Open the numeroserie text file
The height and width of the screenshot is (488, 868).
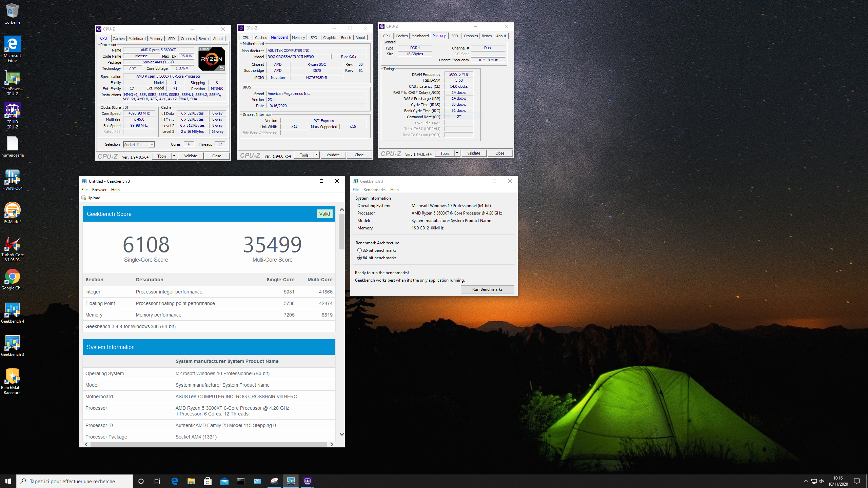tap(12, 146)
